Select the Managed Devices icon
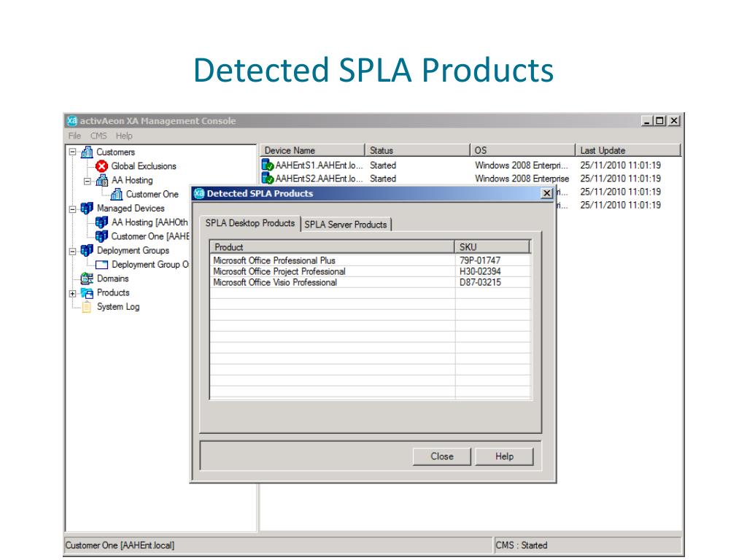This screenshot has height=560, width=747. pyautogui.click(x=88, y=208)
